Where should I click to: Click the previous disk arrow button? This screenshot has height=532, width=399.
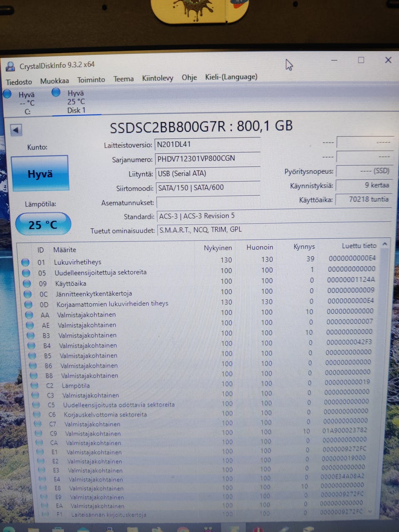(16, 130)
